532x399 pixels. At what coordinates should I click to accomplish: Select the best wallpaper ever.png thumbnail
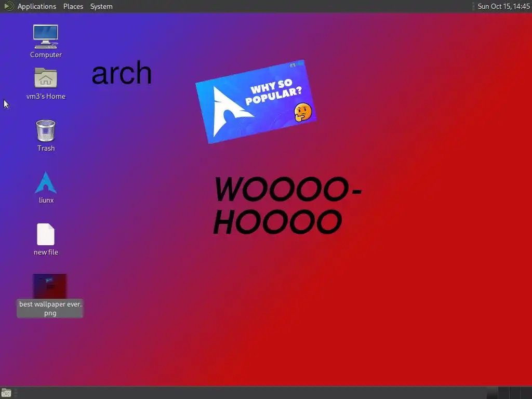(50, 286)
